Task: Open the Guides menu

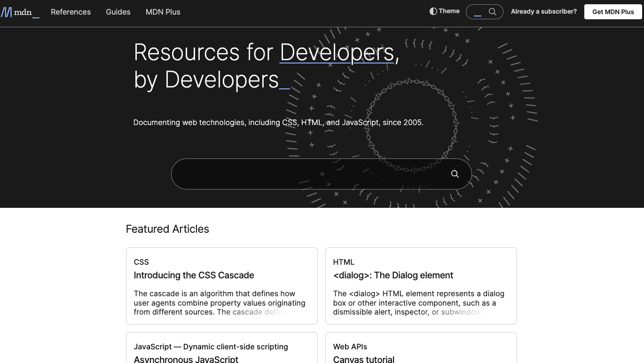Action: coord(118,12)
